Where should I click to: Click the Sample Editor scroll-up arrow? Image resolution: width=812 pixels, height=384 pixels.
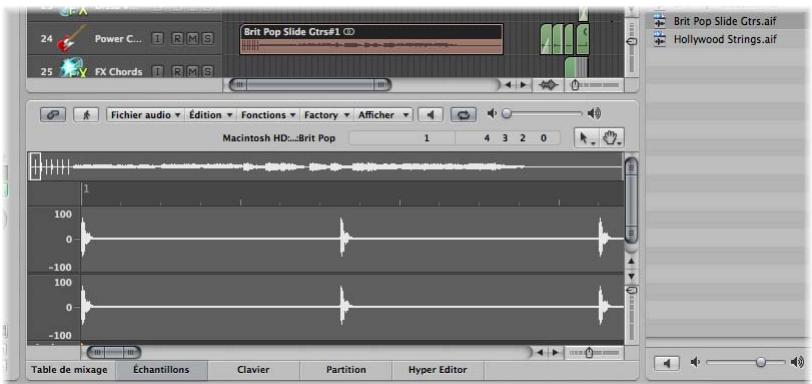[631, 261]
